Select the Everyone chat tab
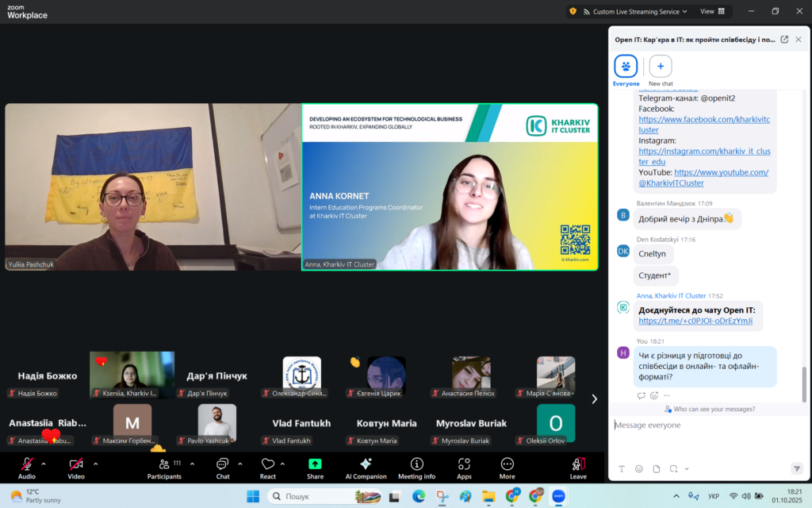This screenshot has width=812, height=508. coord(626,67)
